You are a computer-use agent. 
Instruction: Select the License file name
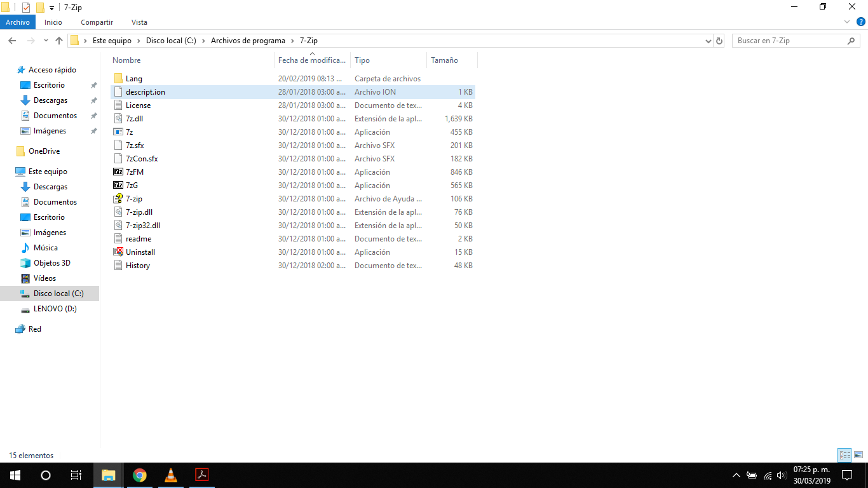pyautogui.click(x=139, y=105)
